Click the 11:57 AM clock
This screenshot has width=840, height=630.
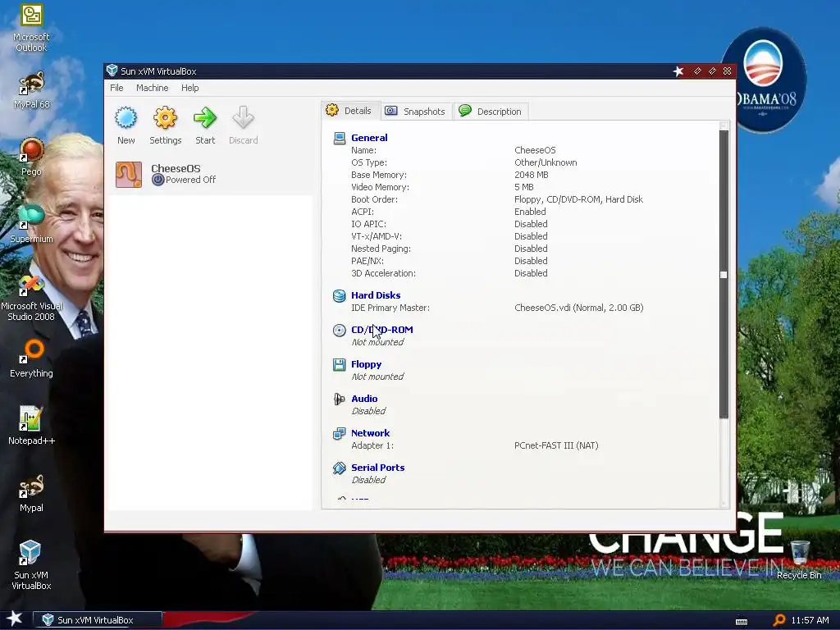[x=810, y=620]
